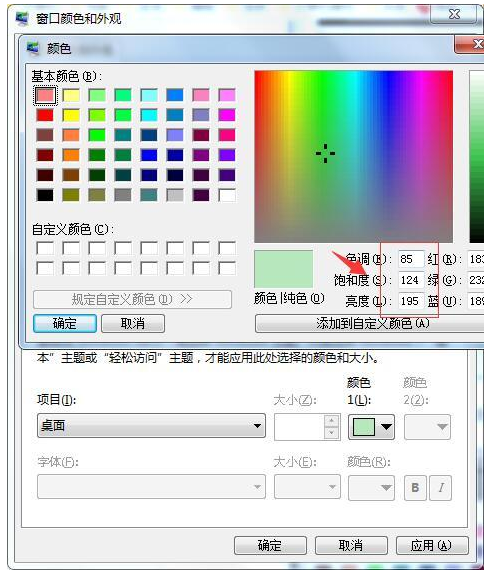Viewport: 492px width, 577px height.
Task: Select the black basic color swatch
Action: click(x=45, y=195)
